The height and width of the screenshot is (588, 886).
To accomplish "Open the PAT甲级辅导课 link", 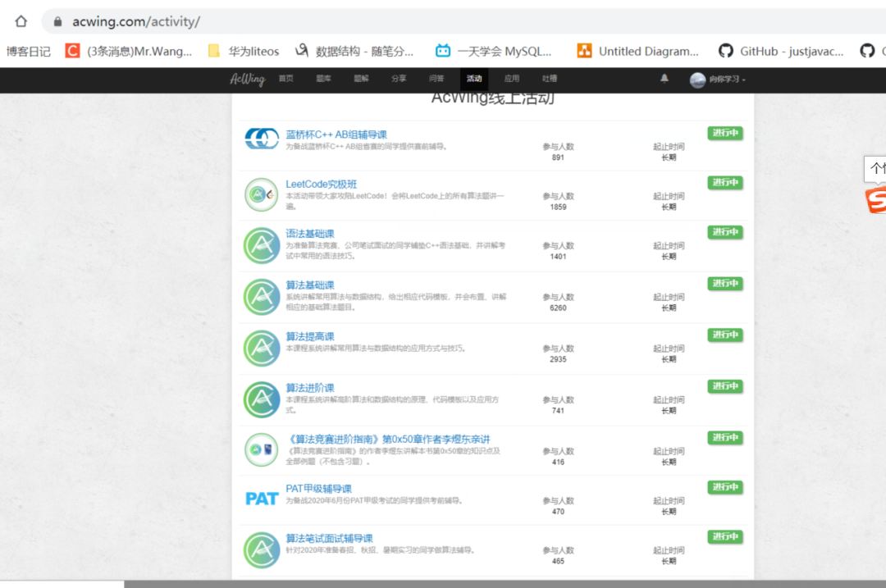I will coord(318,489).
